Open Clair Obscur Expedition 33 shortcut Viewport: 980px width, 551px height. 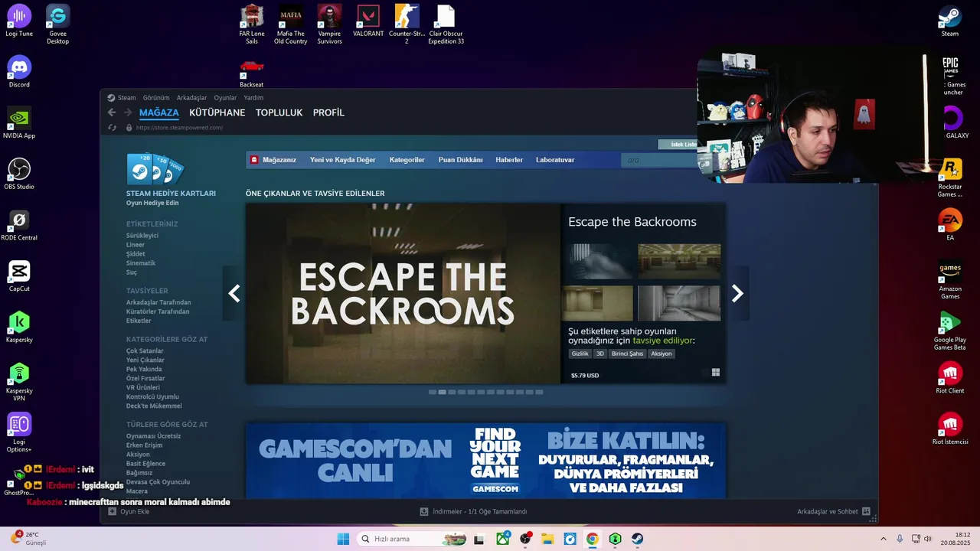446,24
